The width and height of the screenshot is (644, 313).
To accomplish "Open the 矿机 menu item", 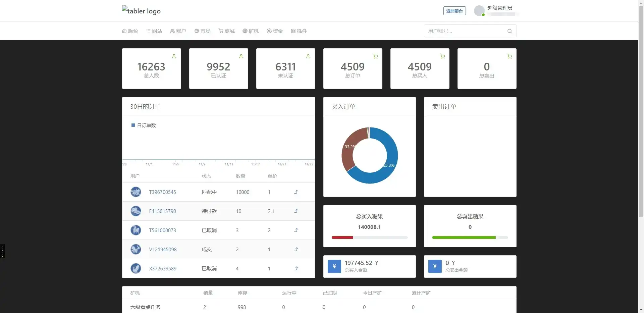I will tap(251, 31).
